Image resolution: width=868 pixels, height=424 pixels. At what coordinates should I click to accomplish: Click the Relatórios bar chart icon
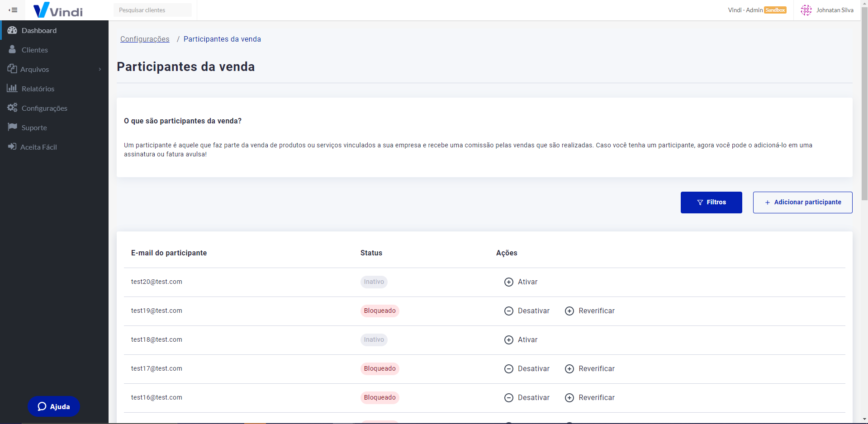click(x=12, y=88)
